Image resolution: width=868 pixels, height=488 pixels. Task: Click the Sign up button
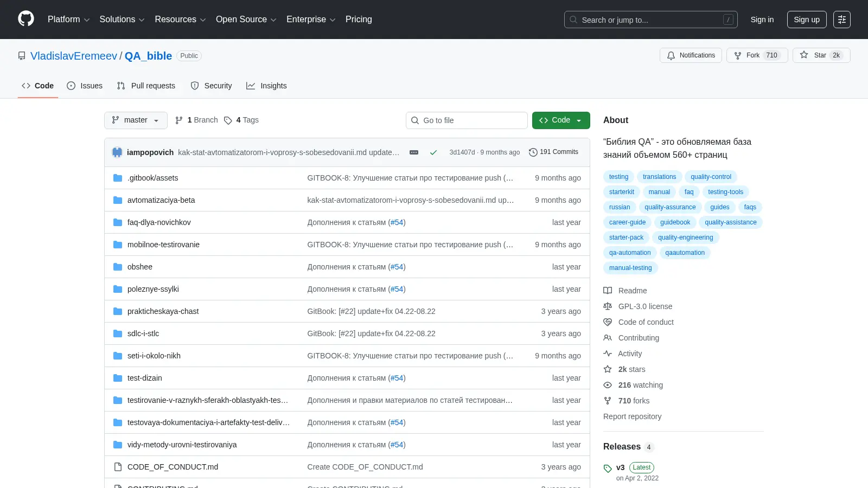807,20
